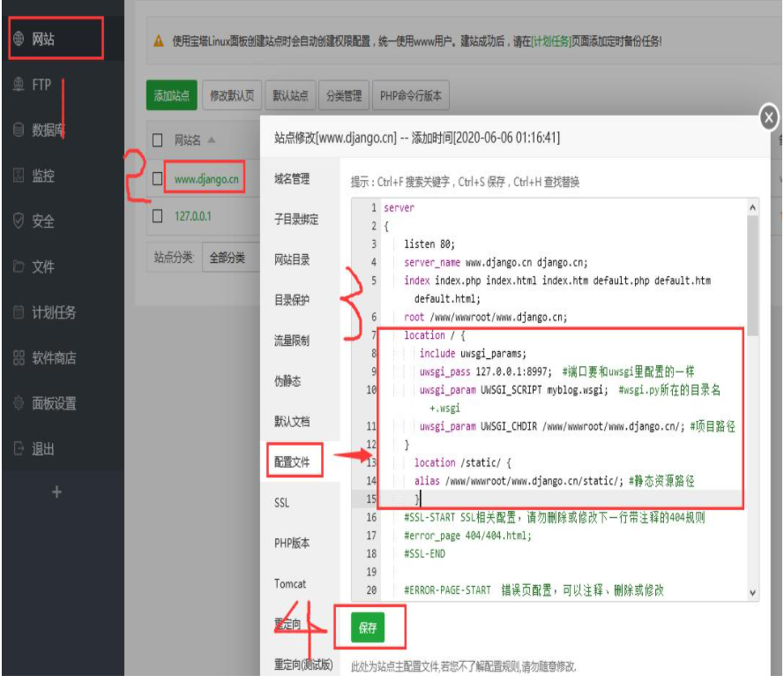Image resolution: width=784 pixels, height=683 pixels.
Task: Click the grid icon beside 软件商店
Action: pyautogui.click(x=19, y=357)
